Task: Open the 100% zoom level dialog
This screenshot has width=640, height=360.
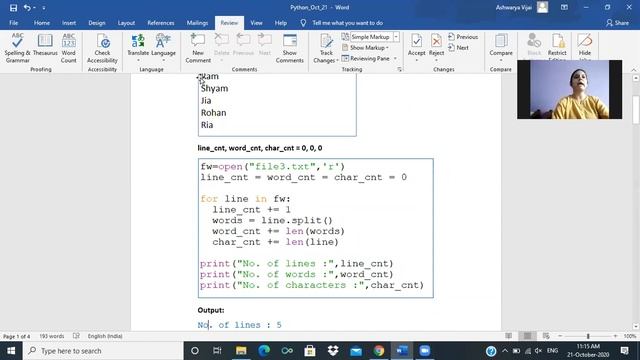Action: (x=630, y=336)
